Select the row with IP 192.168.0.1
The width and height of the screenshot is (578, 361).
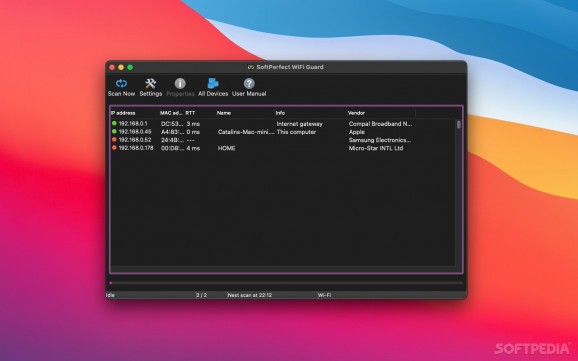pyautogui.click(x=283, y=124)
